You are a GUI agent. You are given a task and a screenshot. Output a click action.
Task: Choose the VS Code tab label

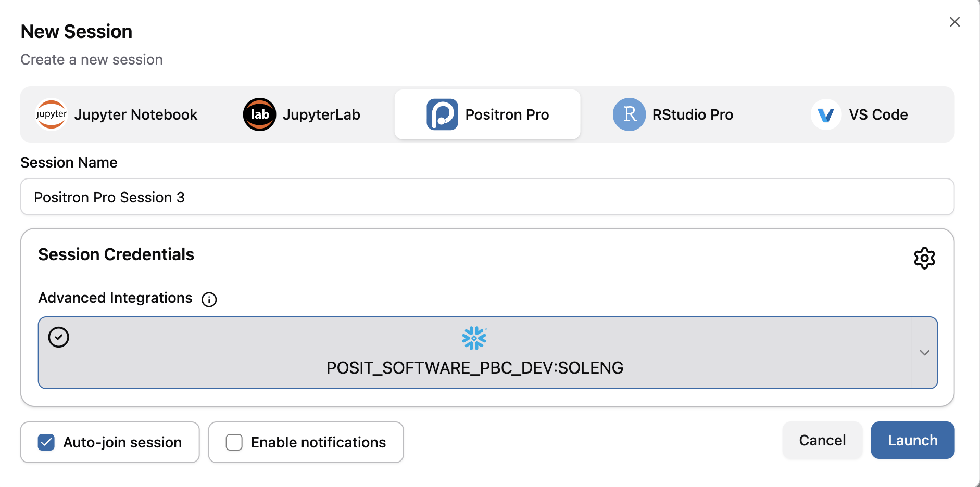878,114
